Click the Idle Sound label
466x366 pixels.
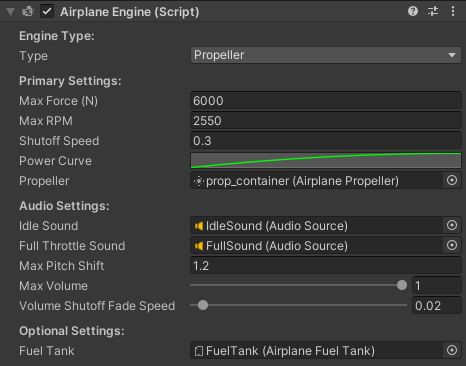point(49,226)
